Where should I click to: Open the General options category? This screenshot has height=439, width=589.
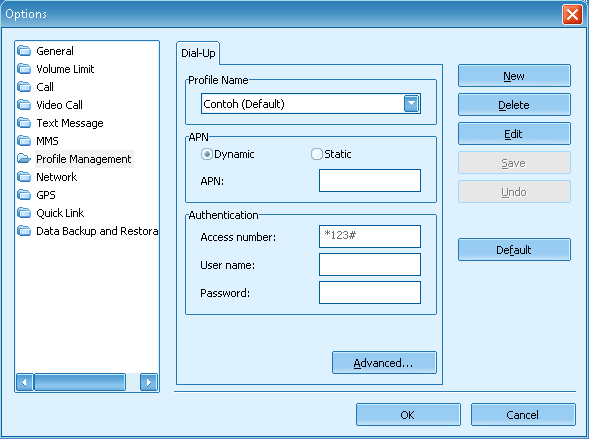click(x=55, y=51)
